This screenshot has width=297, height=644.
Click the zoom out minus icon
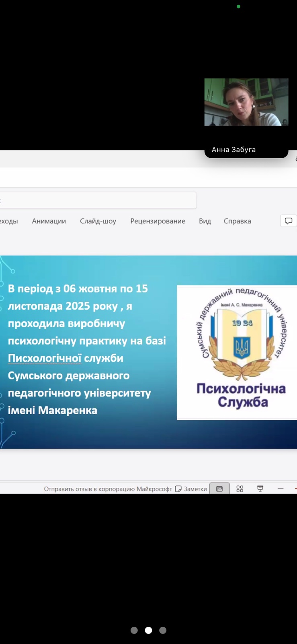click(281, 489)
